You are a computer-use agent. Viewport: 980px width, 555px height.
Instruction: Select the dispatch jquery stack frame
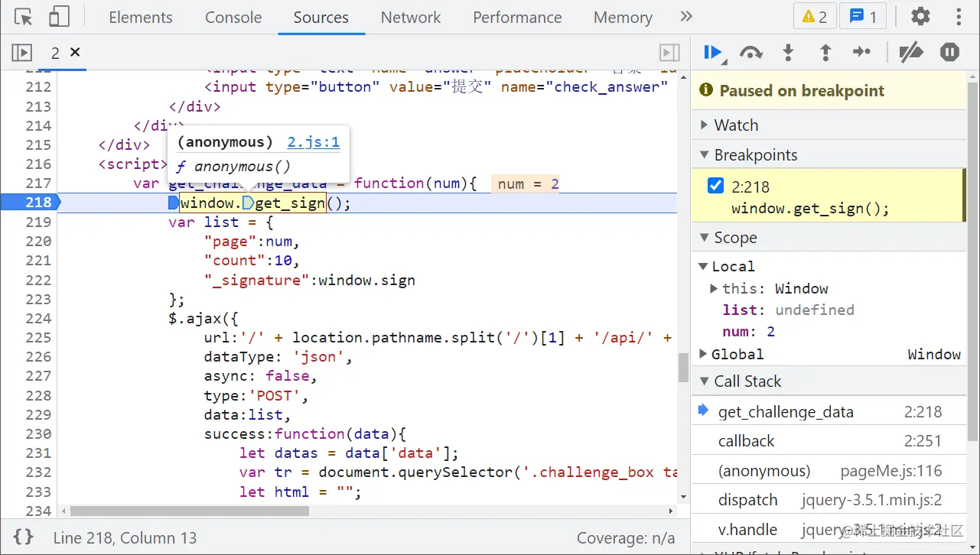click(829, 500)
